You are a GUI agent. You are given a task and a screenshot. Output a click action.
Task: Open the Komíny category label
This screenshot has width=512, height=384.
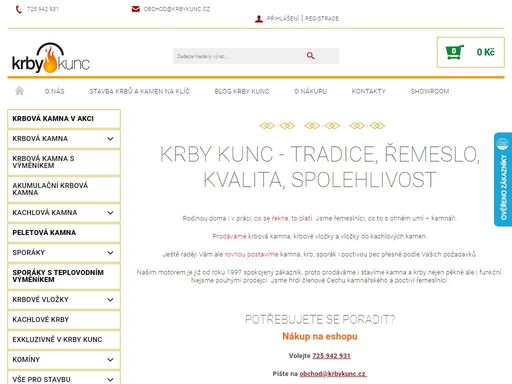tap(26, 360)
